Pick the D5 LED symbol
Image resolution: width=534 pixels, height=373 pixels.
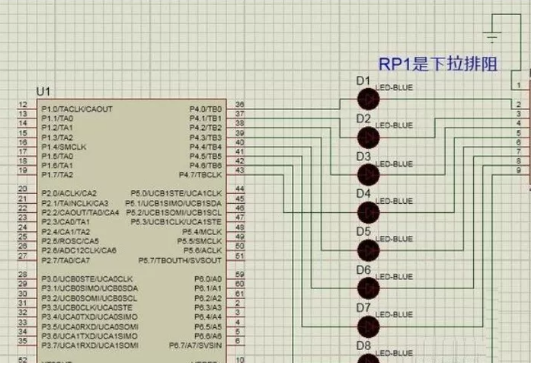click(368, 250)
